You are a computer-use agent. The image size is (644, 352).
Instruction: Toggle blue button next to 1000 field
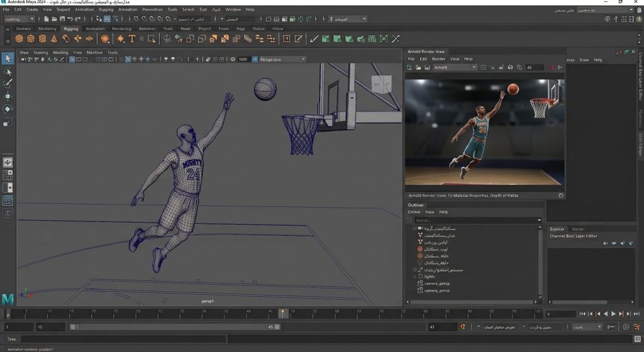pyautogui.click(x=255, y=60)
